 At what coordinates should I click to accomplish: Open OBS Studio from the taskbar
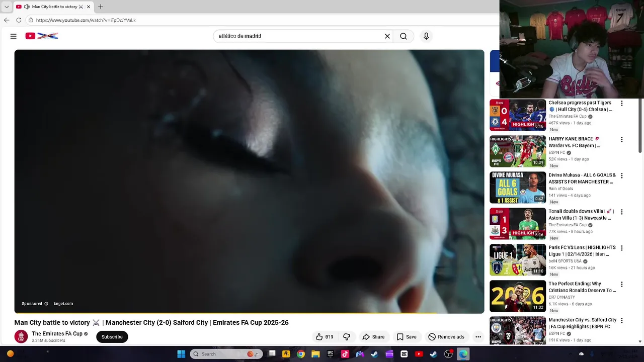[x=448, y=354]
